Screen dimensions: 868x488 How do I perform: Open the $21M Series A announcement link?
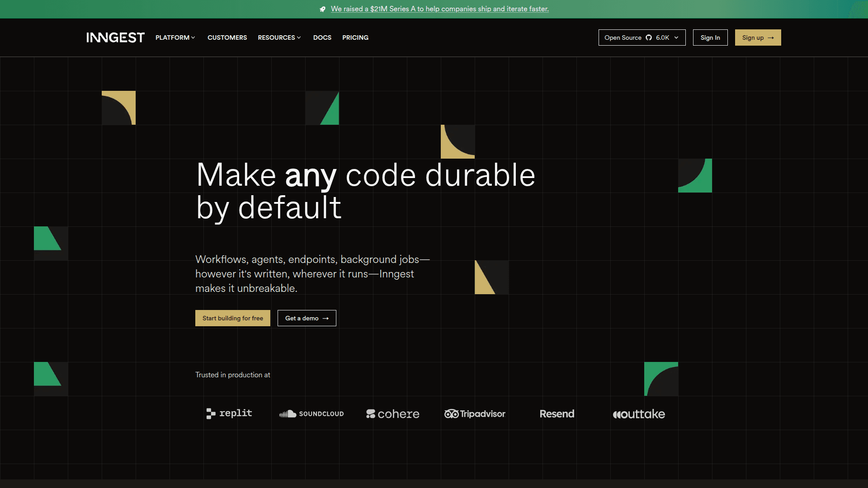tap(439, 9)
